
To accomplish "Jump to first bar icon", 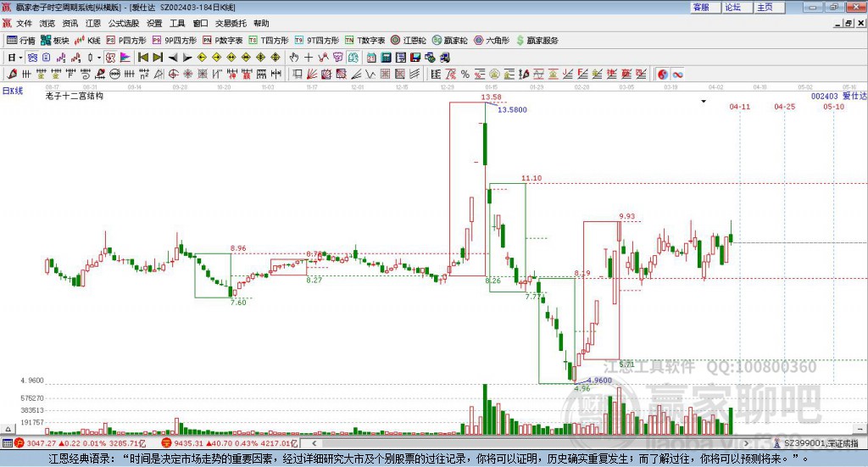I will click(x=142, y=58).
